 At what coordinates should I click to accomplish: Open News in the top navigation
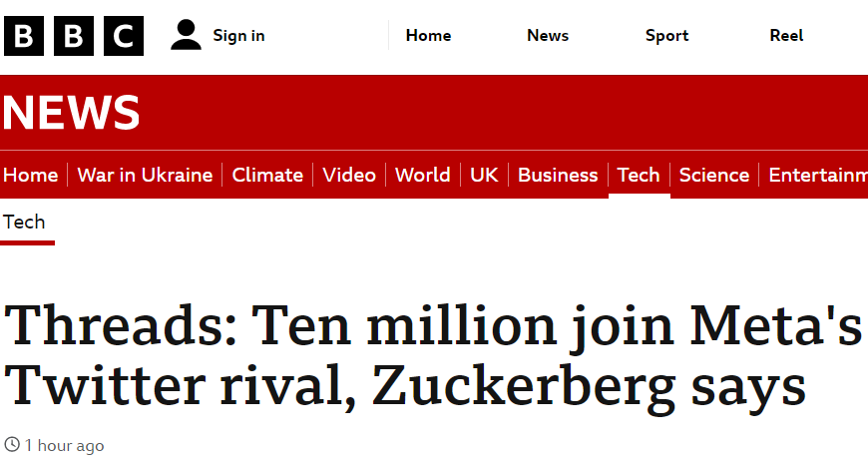(548, 36)
